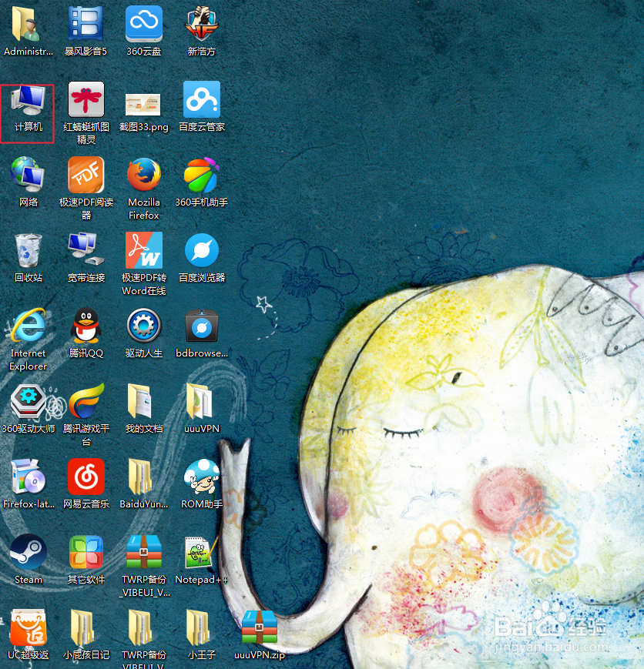Launch the Steam desktop icon
This screenshot has width=644, height=669.
coord(29,552)
